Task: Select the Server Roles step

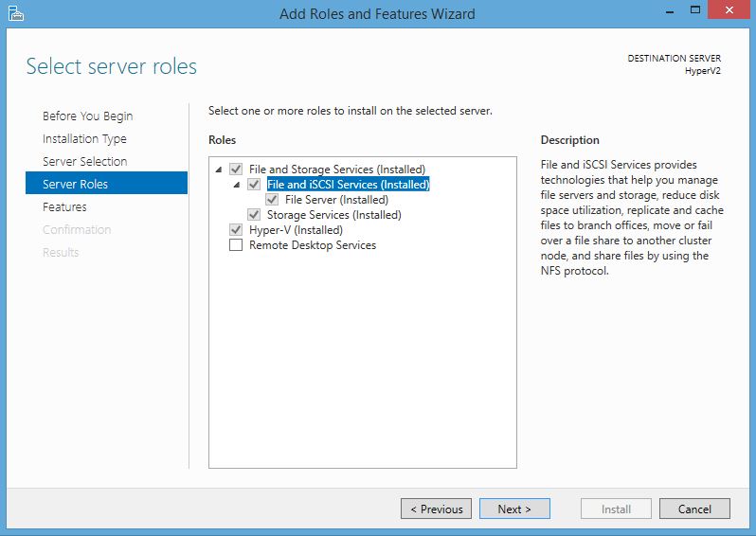Action: point(75,184)
